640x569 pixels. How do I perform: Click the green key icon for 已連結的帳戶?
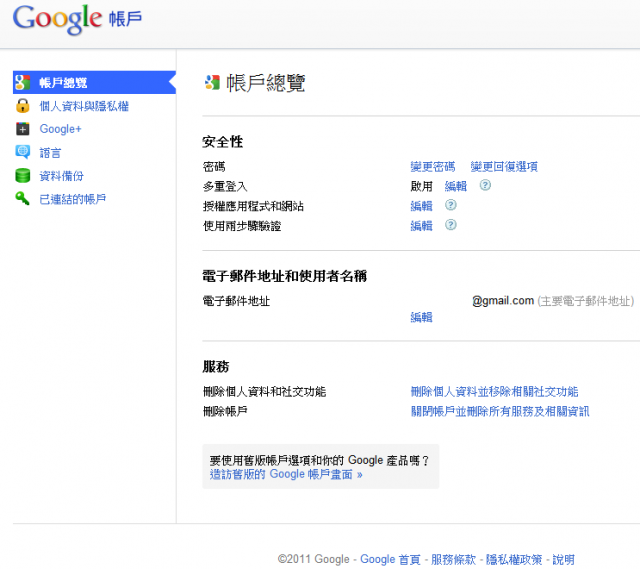tap(22, 198)
